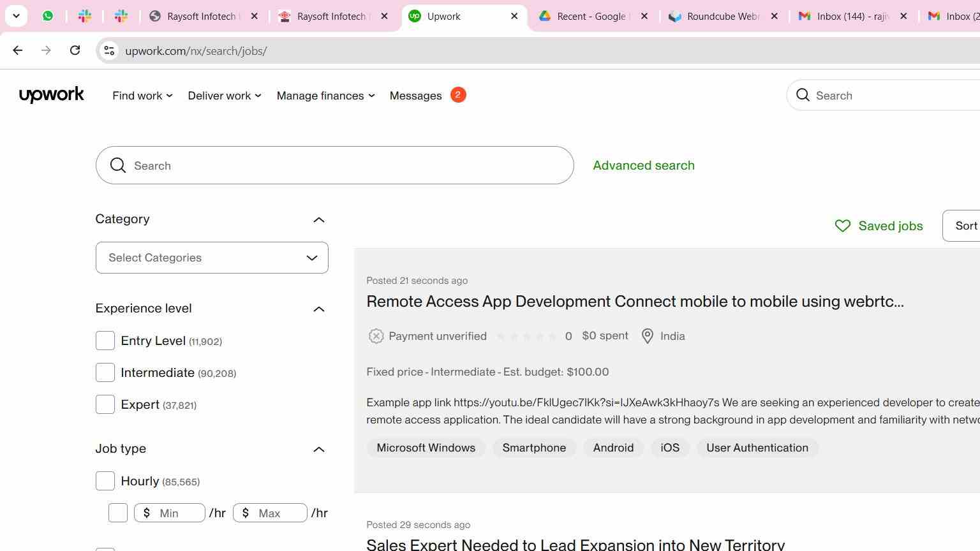Close the first Raysoft Infotech tab
Viewport: 980px width, 551px height.
pos(254,17)
